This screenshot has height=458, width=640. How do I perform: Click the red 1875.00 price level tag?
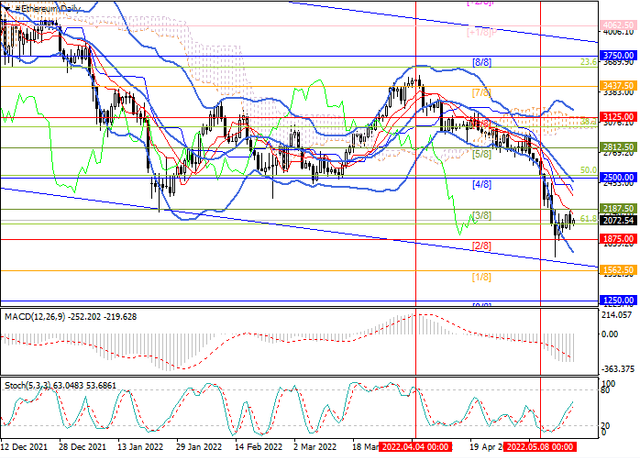(619, 239)
